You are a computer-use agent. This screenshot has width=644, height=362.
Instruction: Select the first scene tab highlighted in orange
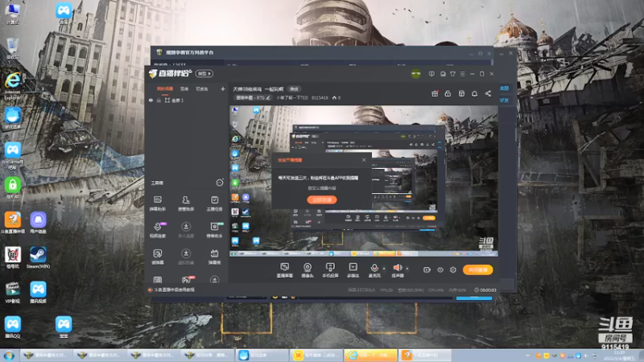point(165,88)
